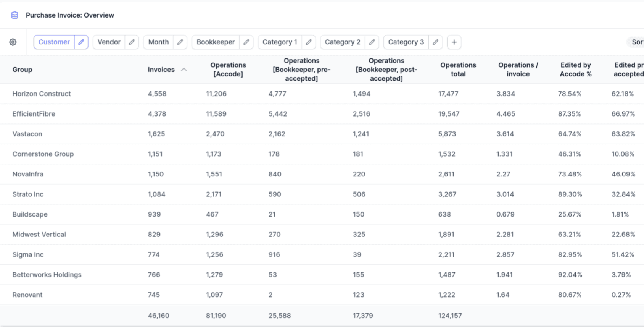This screenshot has height=327, width=644.
Task: Open the settings gear icon
Action: point(13,42)
